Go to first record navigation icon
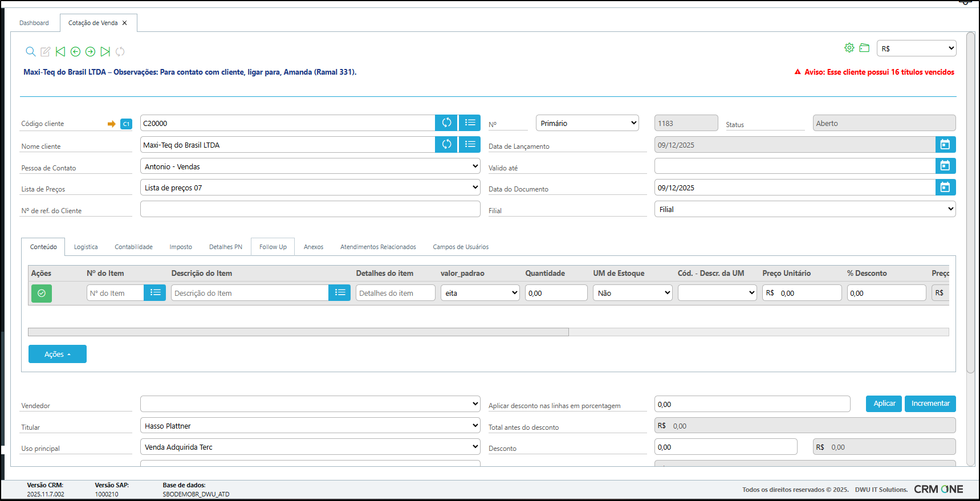Image resolution: width=980 pixels, height=501 pixels. coord(60,52)
